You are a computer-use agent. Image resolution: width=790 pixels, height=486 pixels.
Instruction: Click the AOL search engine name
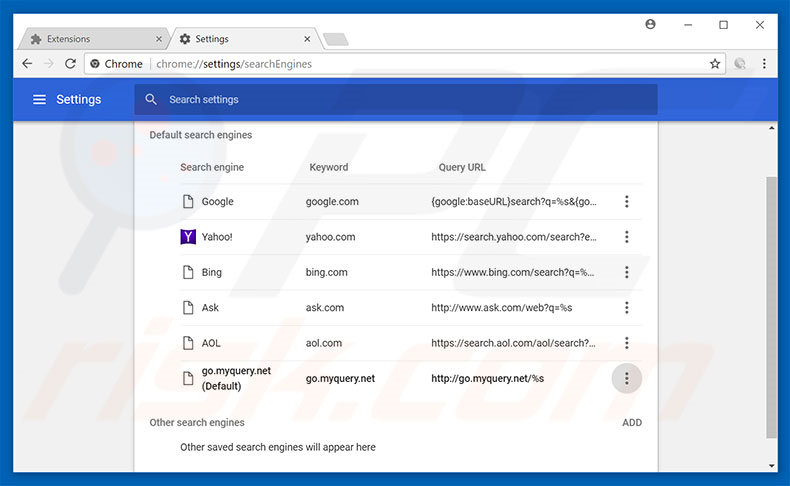(211, 343)
